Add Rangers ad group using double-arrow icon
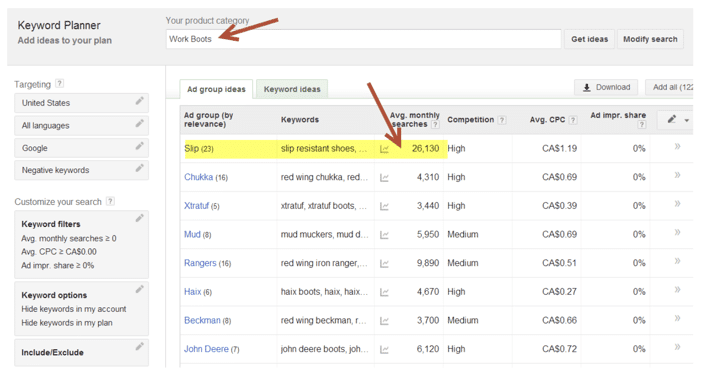Viewport: 705px width, 376px height. [677, 261]
